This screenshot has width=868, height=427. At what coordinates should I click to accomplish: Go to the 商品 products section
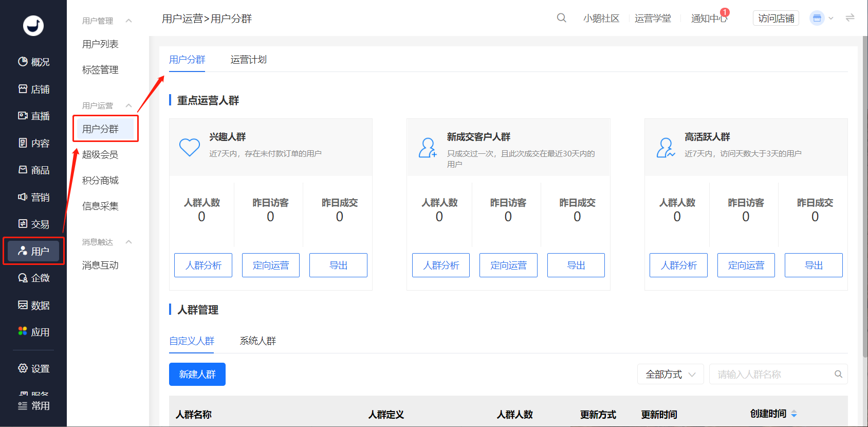point(33,170)
